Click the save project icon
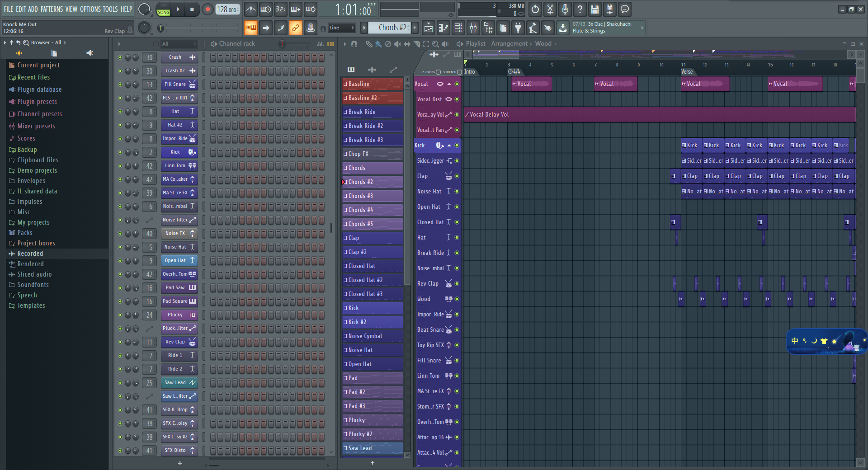 pos(594,9)
